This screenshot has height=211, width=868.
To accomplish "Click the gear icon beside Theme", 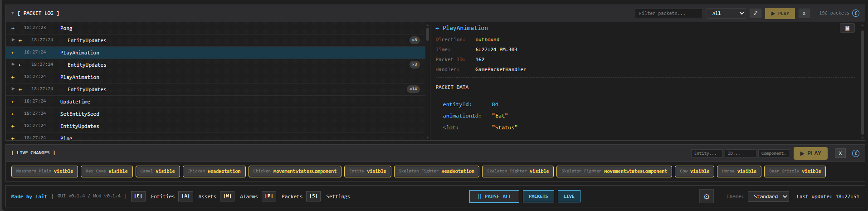I will (706, 196).
